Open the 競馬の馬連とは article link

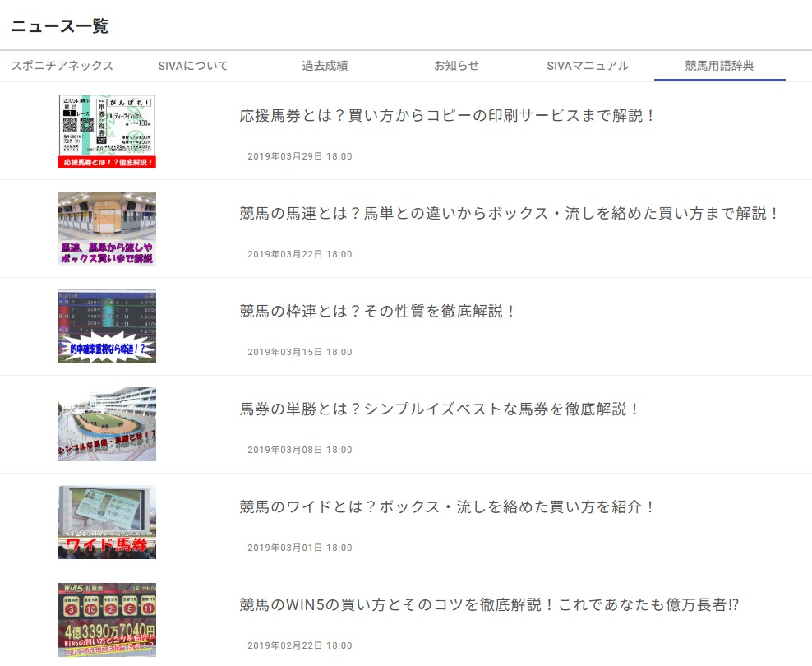coord(510,214)
